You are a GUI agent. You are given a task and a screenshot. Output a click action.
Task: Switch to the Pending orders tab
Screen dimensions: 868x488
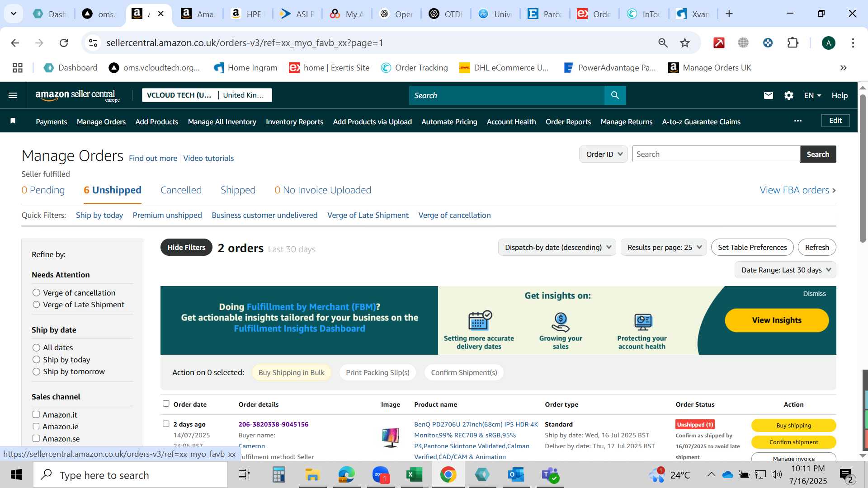click(43, 190)
